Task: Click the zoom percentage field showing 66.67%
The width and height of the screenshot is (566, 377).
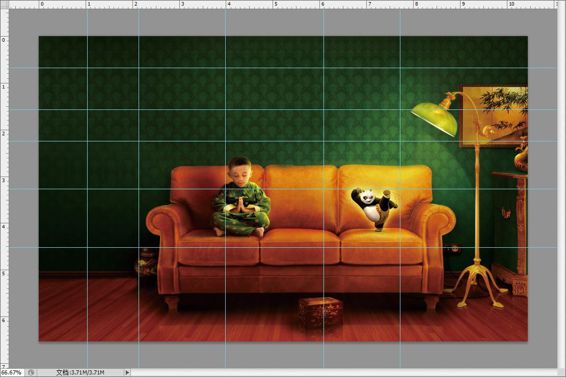Action: [12, 372]
